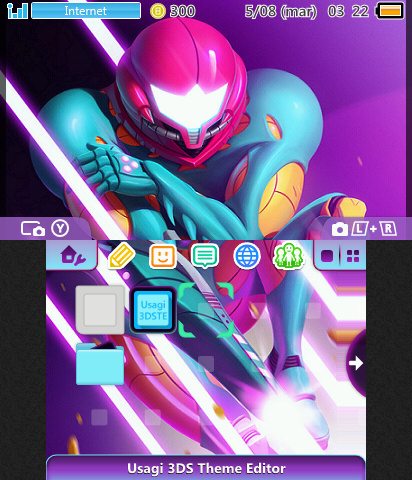Screen dimensions: 412x480
Task: Open the Friend List smiley icon
Action: pyautogui.click(x=162, y=256)
